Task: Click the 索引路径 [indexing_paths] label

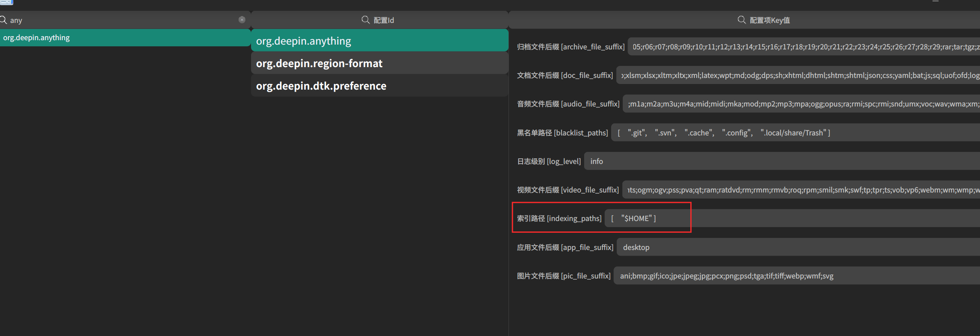Action: click(x=559, y=218)
